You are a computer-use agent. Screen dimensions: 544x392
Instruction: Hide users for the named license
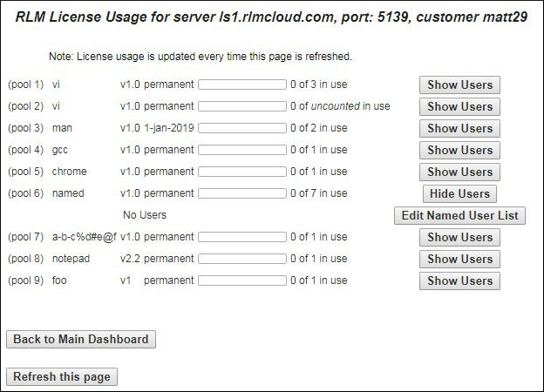pos(459,193)
